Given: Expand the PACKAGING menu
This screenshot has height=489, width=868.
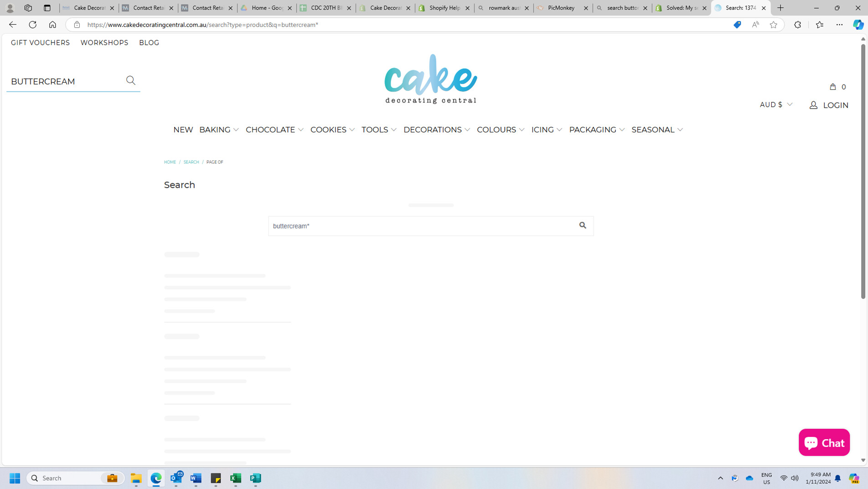Looking at the screenshot, I should [597, 130].
